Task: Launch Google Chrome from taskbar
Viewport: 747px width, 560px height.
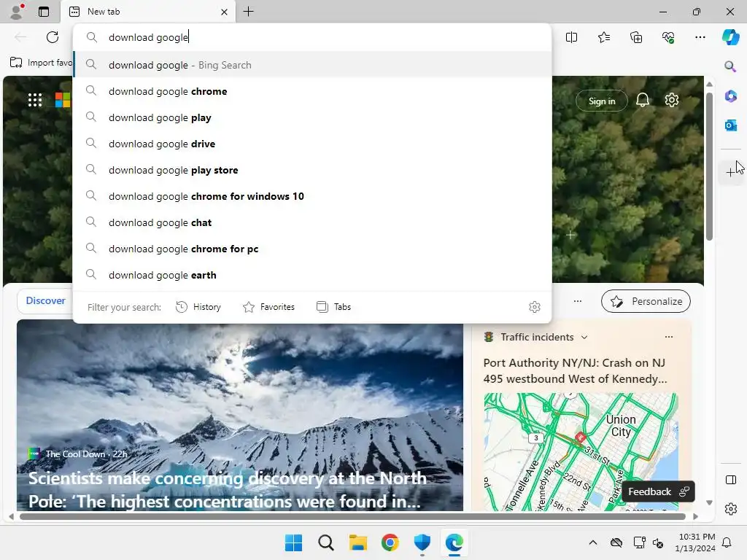Action: tap(390, 542)
